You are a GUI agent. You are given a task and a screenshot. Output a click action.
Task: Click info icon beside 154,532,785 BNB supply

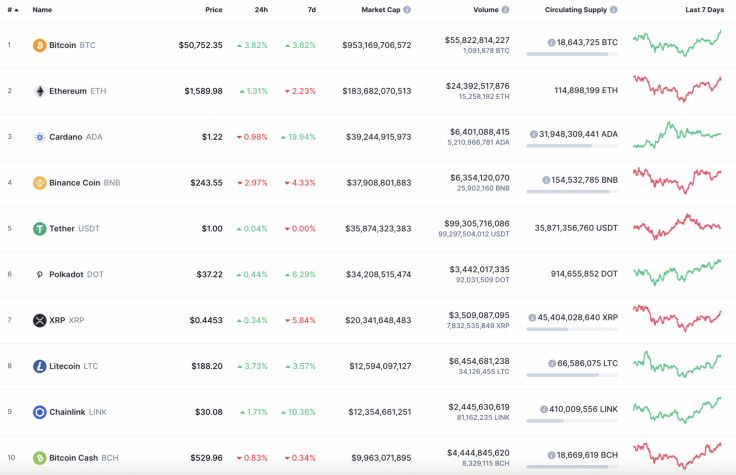point(546,180)
